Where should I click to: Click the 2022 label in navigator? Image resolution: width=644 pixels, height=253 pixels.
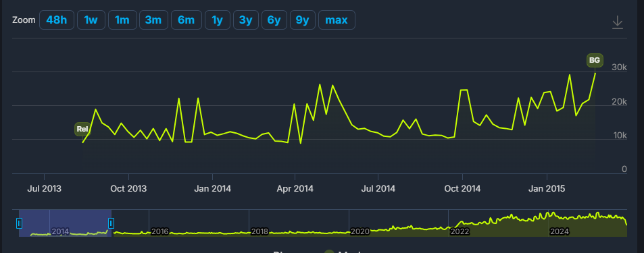point(460,231)
